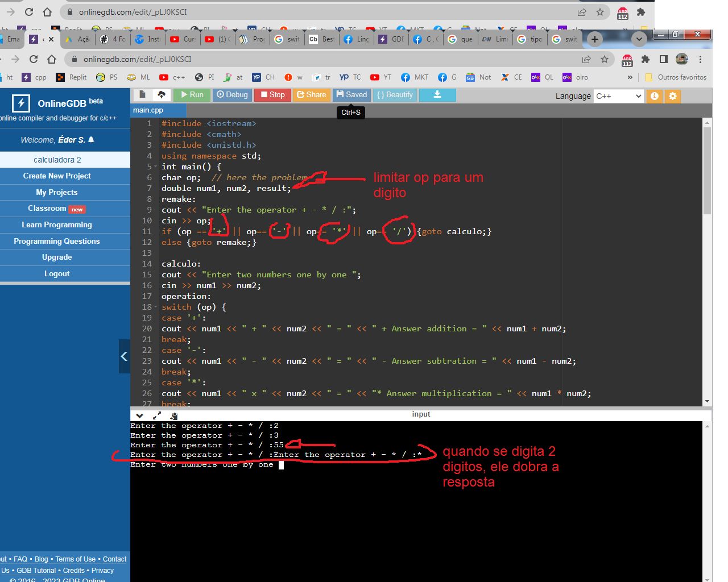Image resolution: width=728 pixels, height=582 pixels.
Task: Open a new tab with plus button
Action: pos(594,39)
